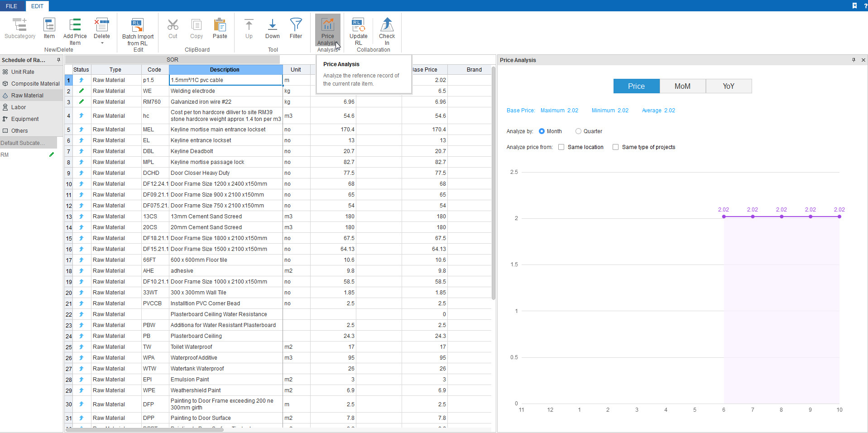This screenshot has width=868, height=433.
Task: Enable Same location checkbox
Action: (561, 147)
